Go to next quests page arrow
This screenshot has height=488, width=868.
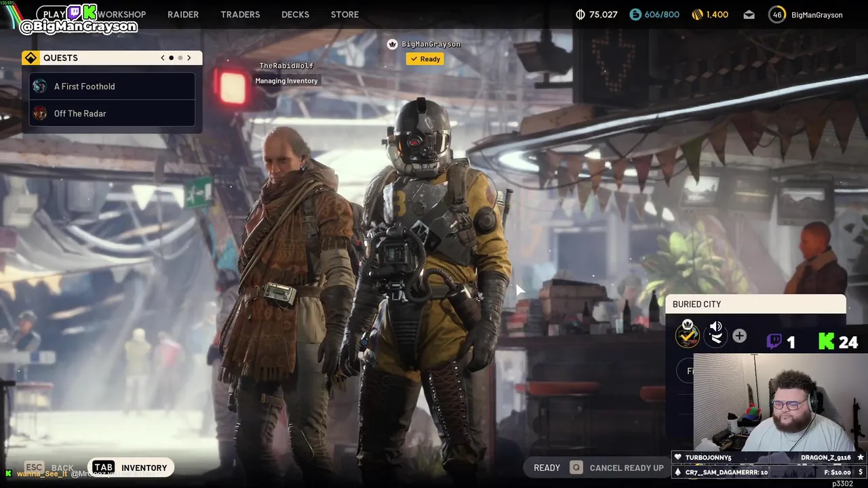tap(189, 58)
